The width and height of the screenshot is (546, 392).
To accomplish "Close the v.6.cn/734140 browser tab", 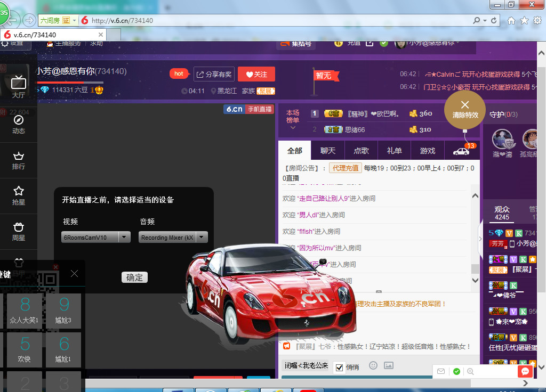I will 101,35.
